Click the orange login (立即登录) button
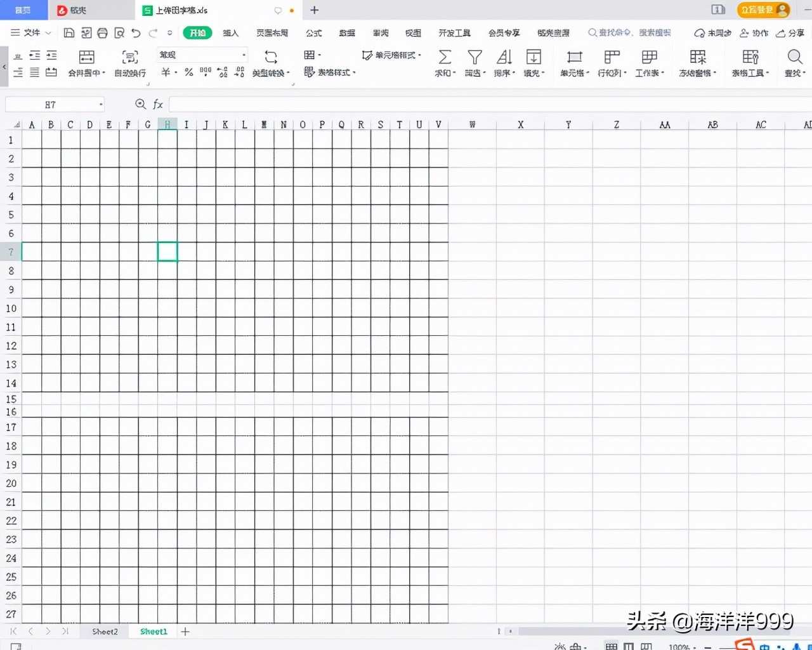 [763, 10]
